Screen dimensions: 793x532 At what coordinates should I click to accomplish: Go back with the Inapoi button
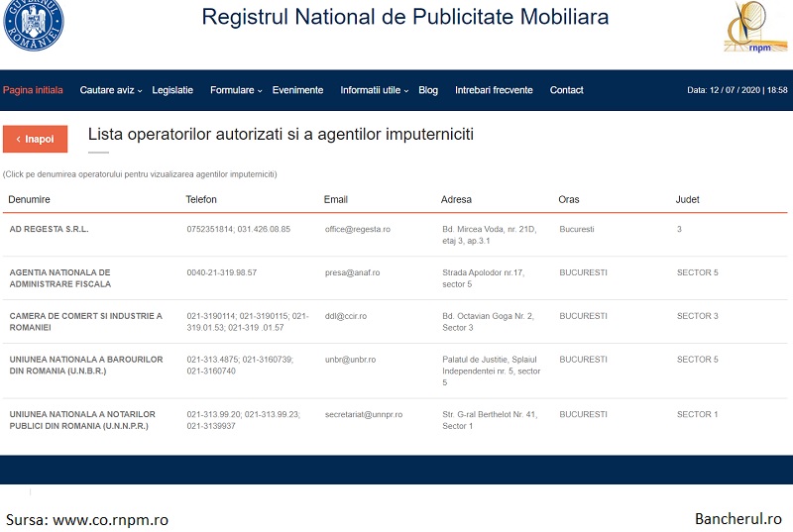click(x=35, y=139)
